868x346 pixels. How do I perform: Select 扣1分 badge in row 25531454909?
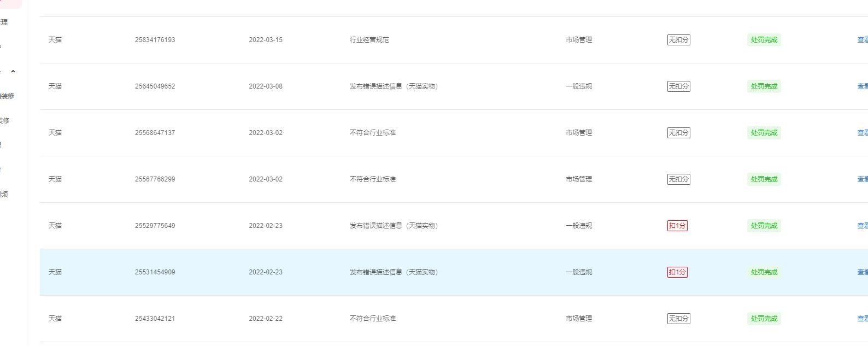(677, 272)
